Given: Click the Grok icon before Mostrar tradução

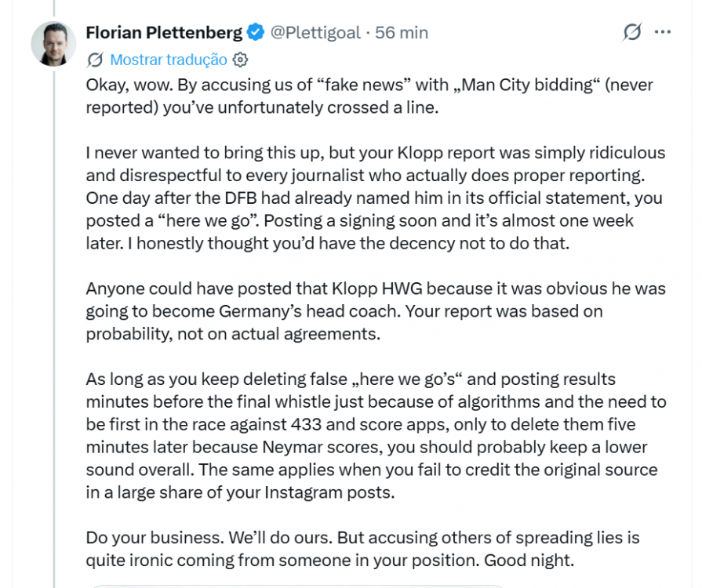Looking at the screenshot, I should [95, 60].
